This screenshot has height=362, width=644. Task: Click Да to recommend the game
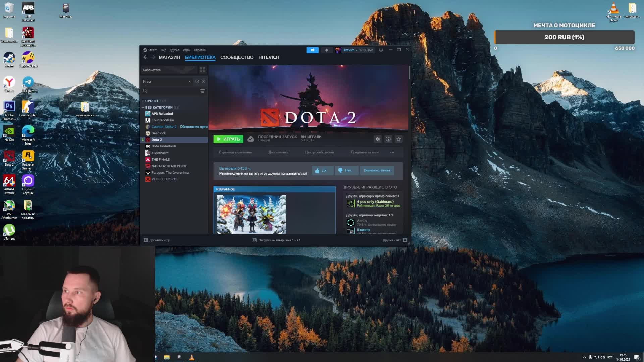[x=322, y=170]
